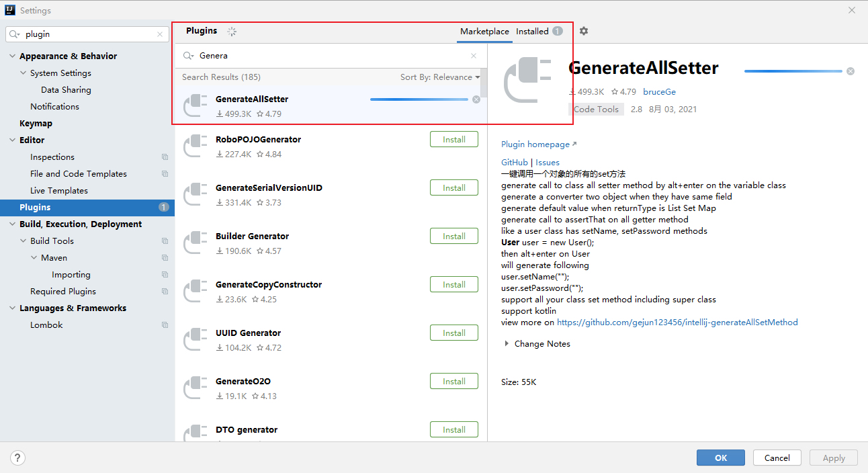Click the IntelliJ logo in title bar
Image resolution: width=868 pixels, height=473 pixels.
point(10,10)
